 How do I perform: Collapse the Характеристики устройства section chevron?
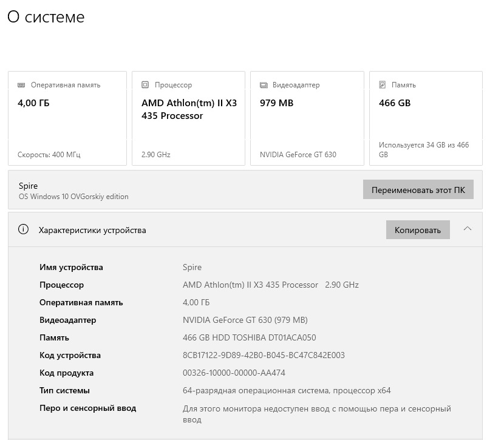pos(467,229)
